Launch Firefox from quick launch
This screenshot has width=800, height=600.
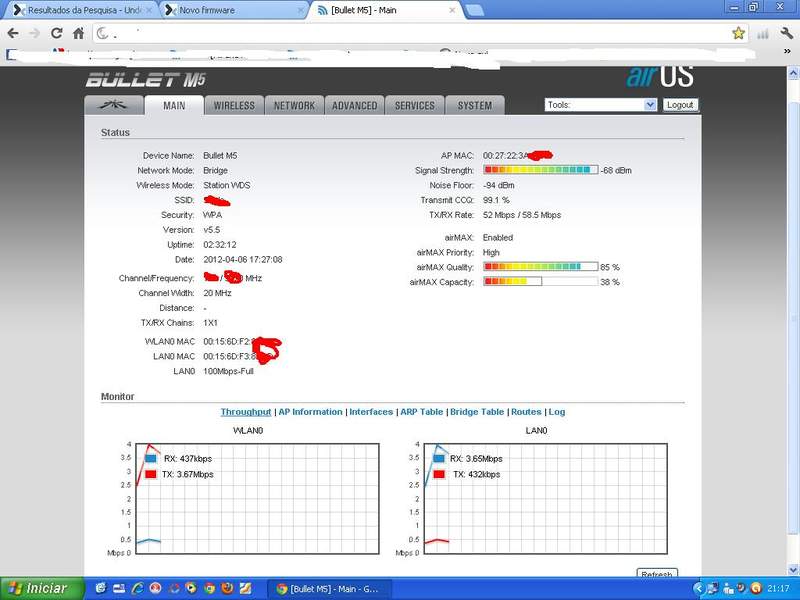228,588
